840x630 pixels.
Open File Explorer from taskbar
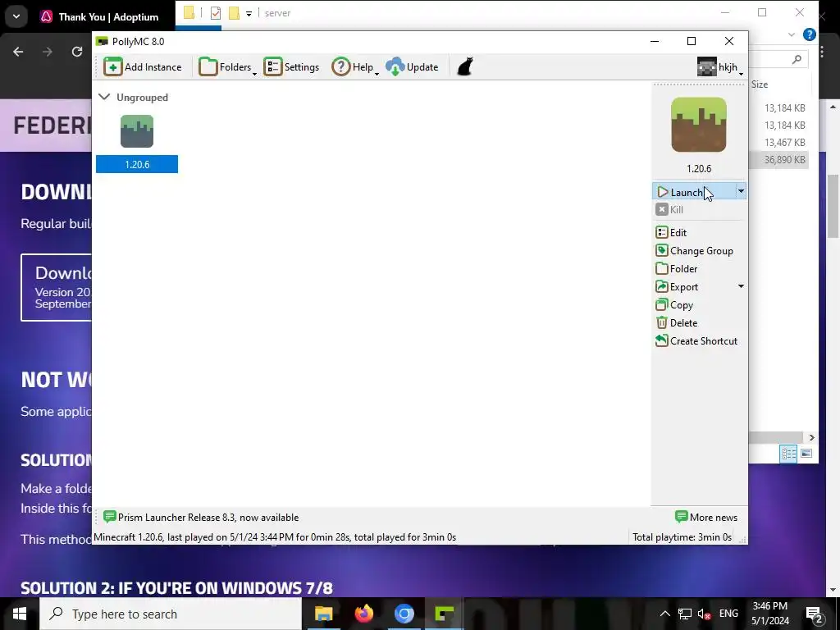coord(323,614)
